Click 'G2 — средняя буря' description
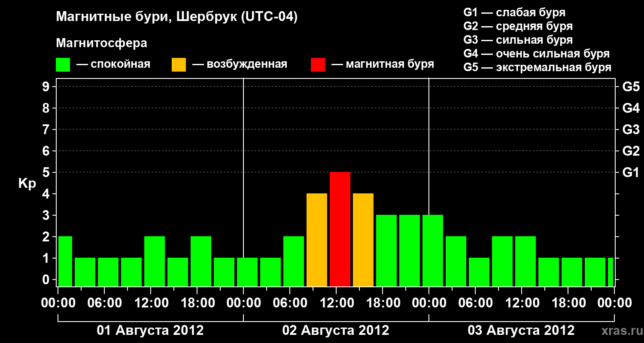Screen dimensions: 644x343 tap(518, 26)
